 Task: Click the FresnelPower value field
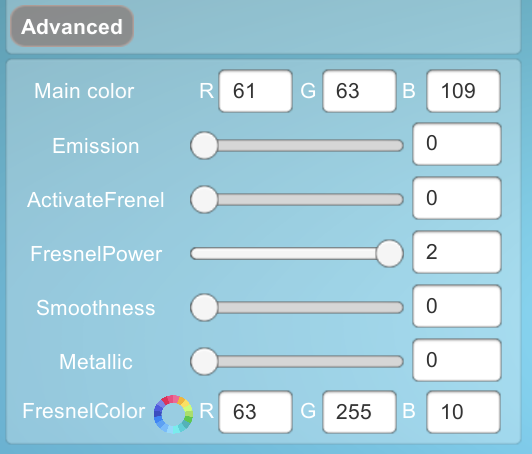click(x=457, y=252)
